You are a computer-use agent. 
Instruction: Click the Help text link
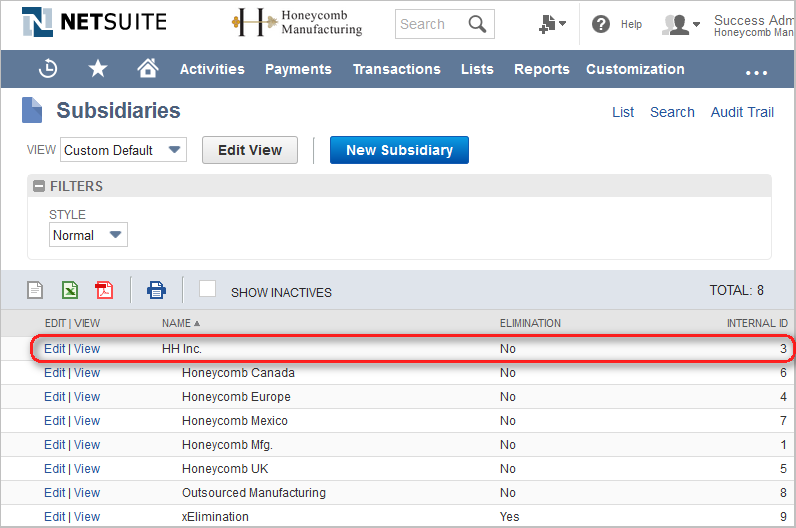tap(631, 24)
